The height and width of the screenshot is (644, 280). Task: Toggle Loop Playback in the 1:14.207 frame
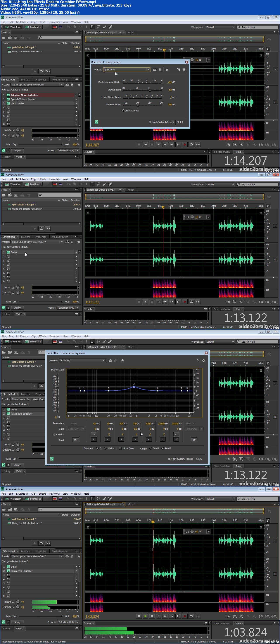[x=191, y=145]
